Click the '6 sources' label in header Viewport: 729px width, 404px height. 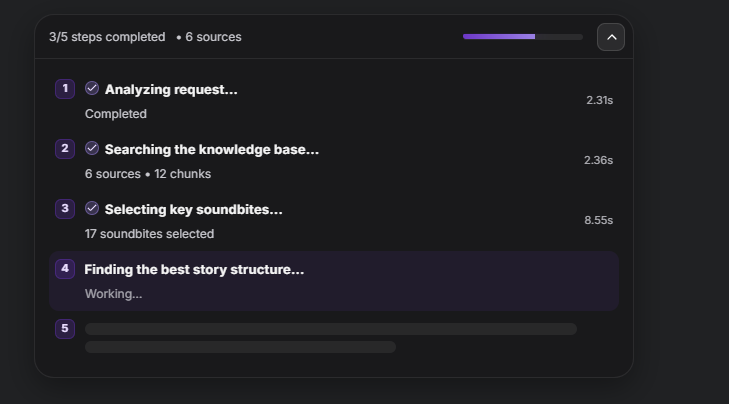point(213,37)
